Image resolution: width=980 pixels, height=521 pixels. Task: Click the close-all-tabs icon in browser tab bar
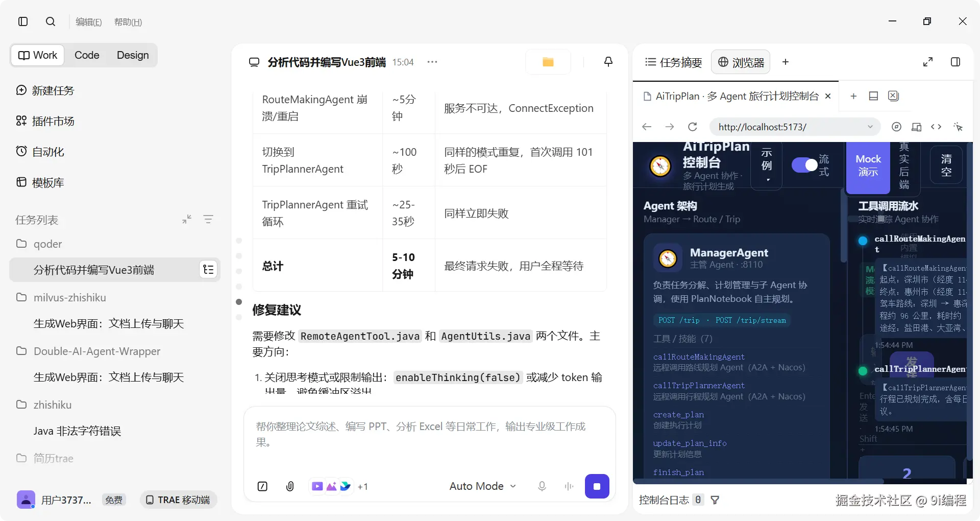pyautogui.click(x=893, y=96)
